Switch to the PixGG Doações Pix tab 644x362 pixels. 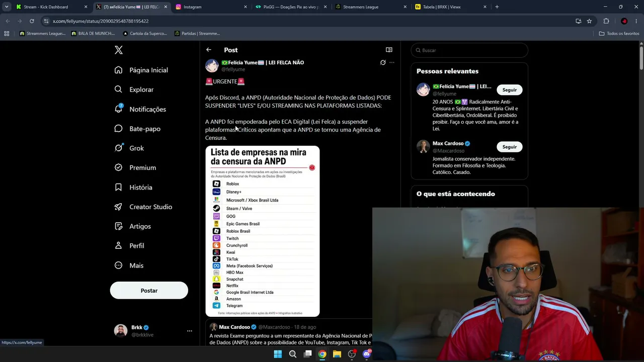[291, 7]
